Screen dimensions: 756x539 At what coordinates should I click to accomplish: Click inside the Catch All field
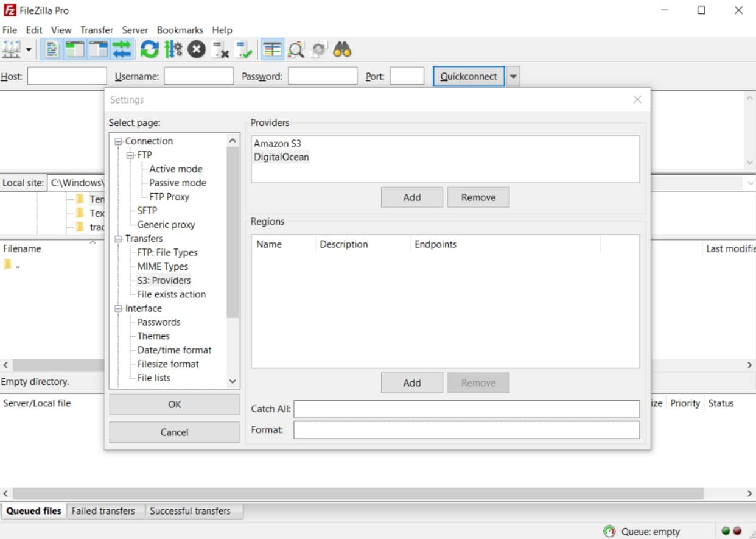point(466,409)
